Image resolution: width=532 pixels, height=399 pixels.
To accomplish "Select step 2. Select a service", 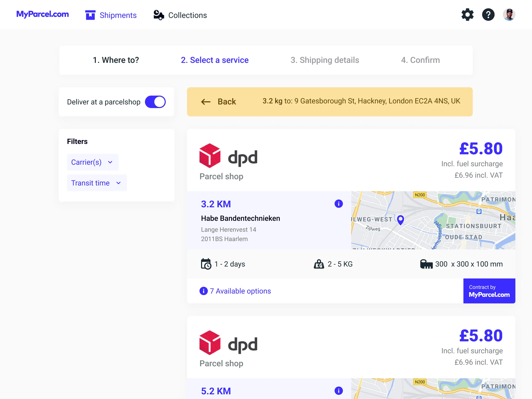I will (x=215, y=60).
